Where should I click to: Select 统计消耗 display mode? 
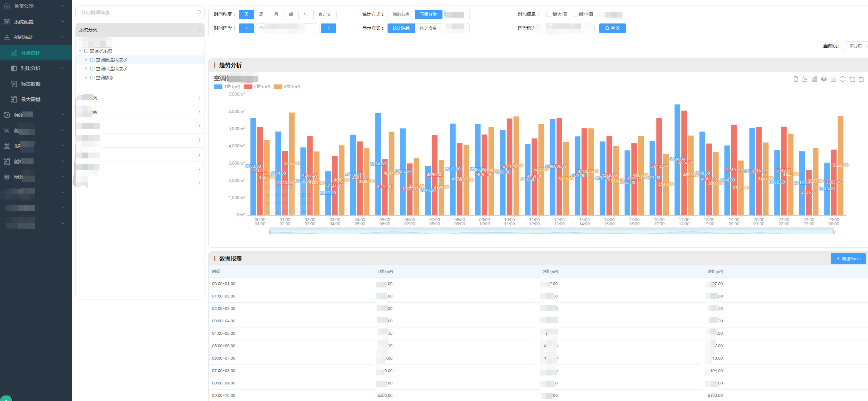[401, 28]
